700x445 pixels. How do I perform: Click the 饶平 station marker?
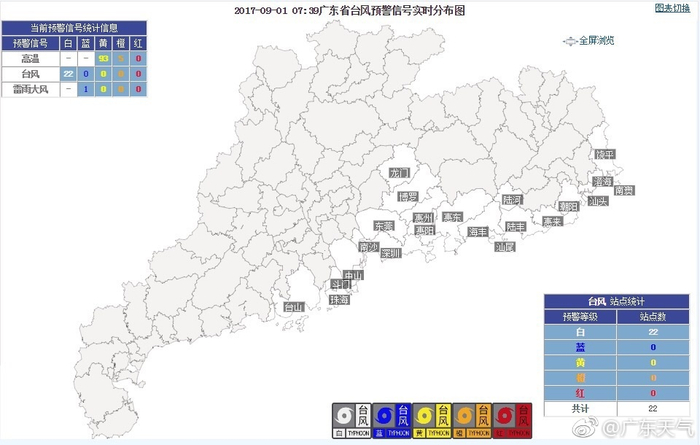tap(605, 154)
